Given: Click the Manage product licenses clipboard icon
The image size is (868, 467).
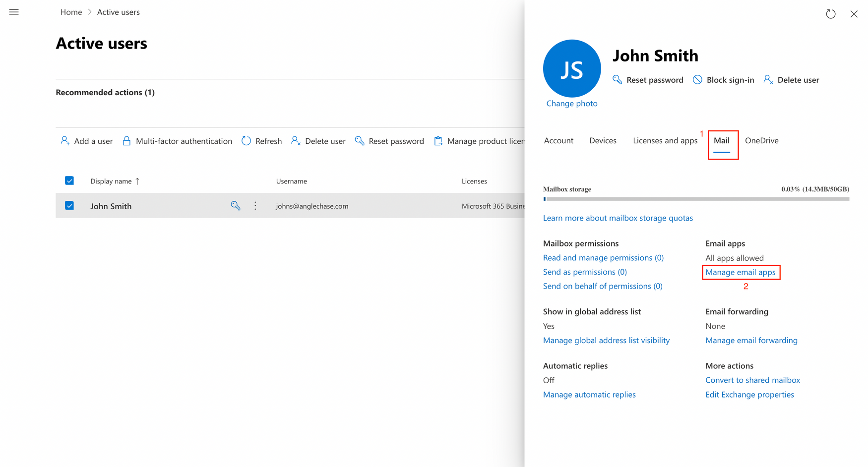Looking at the screenshot, I should pyautogui.click(x=438, y=141).
